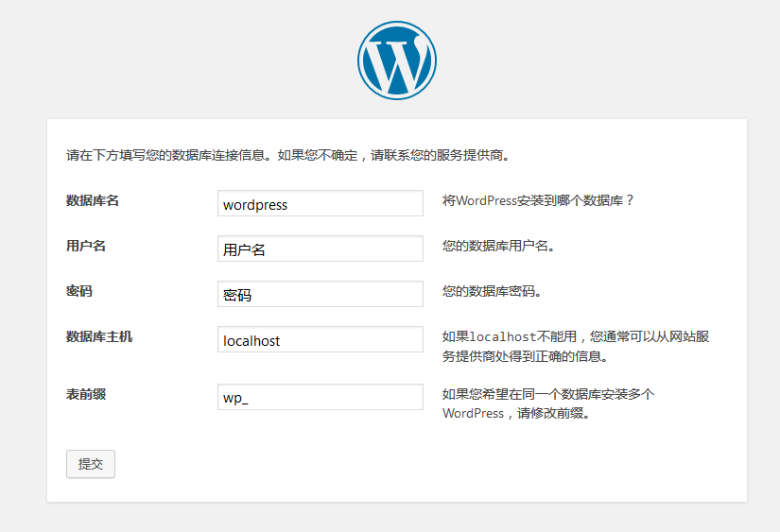This screenshot has height=532, width=780.
Task: Click the 用户名 label text
Action: click(x=86, y=246)
